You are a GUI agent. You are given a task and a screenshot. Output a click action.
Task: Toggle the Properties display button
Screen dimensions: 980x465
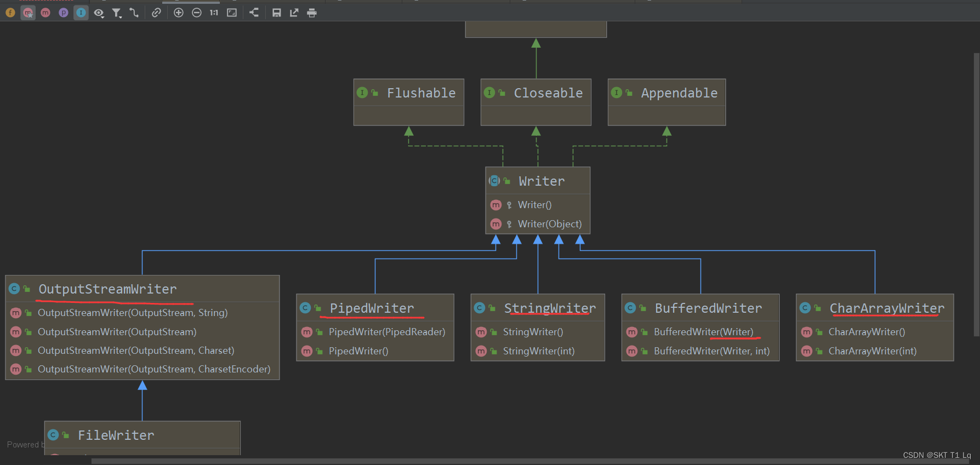click(x=64, y=13)
